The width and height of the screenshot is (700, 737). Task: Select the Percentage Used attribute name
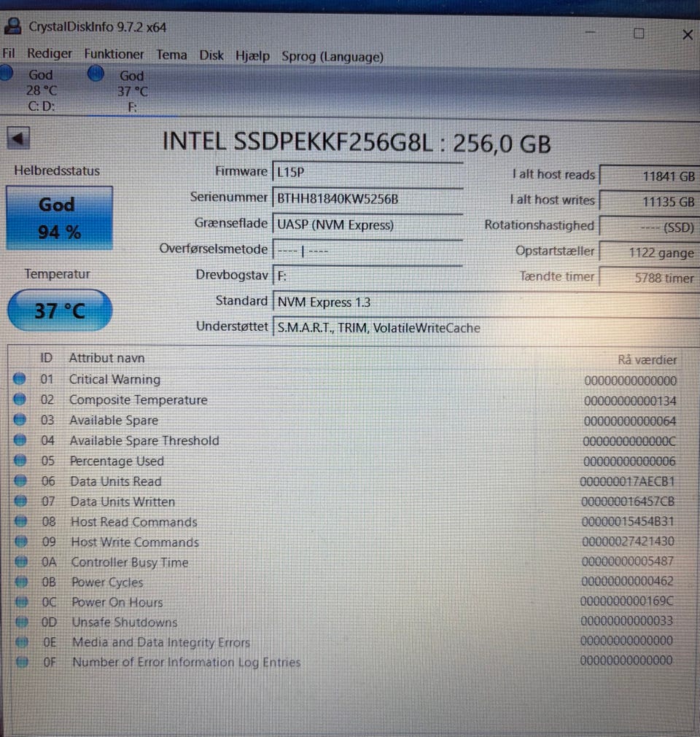117,461
